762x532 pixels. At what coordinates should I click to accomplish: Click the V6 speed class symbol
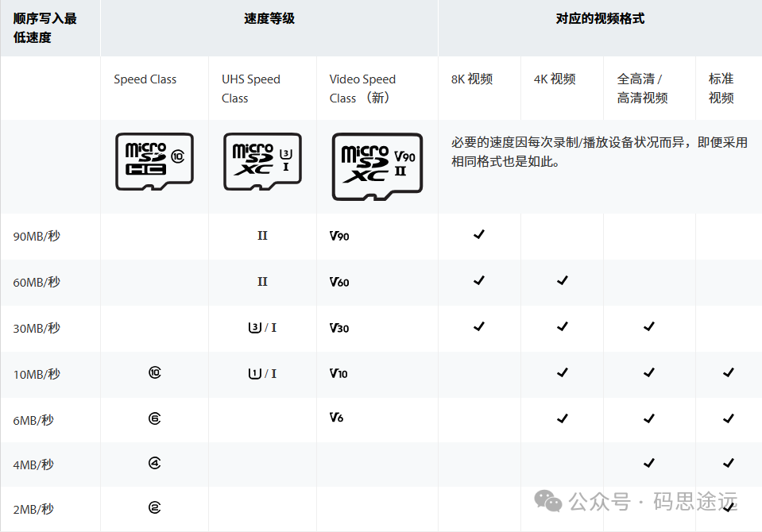(x=336, y=418)
